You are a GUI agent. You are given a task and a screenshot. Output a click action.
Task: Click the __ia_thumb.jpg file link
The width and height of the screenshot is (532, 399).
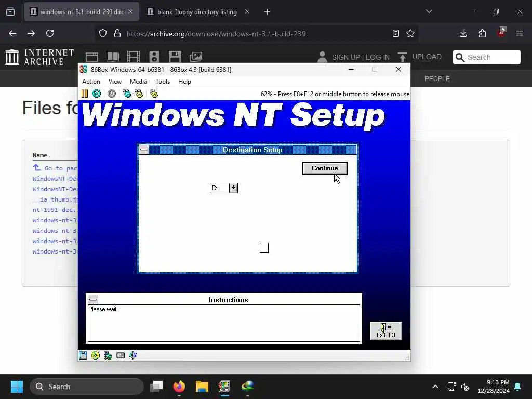[x=55, y=199]
